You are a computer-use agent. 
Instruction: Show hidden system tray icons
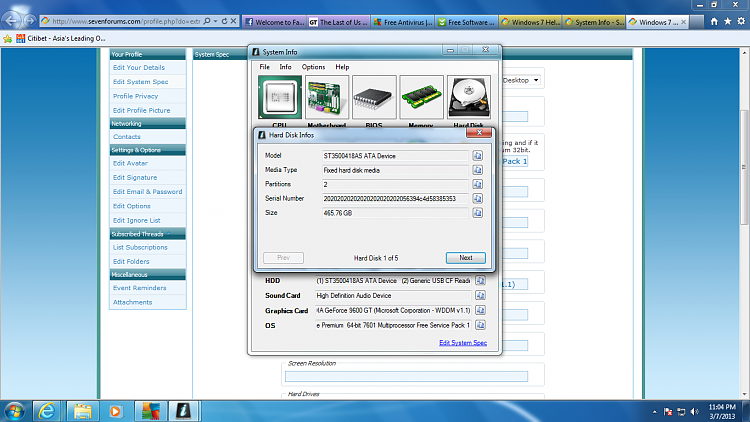click(654, 411)
